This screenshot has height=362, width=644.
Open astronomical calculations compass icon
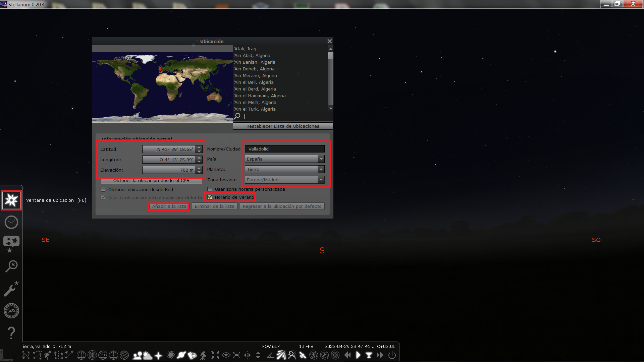(x=11, y=311)
